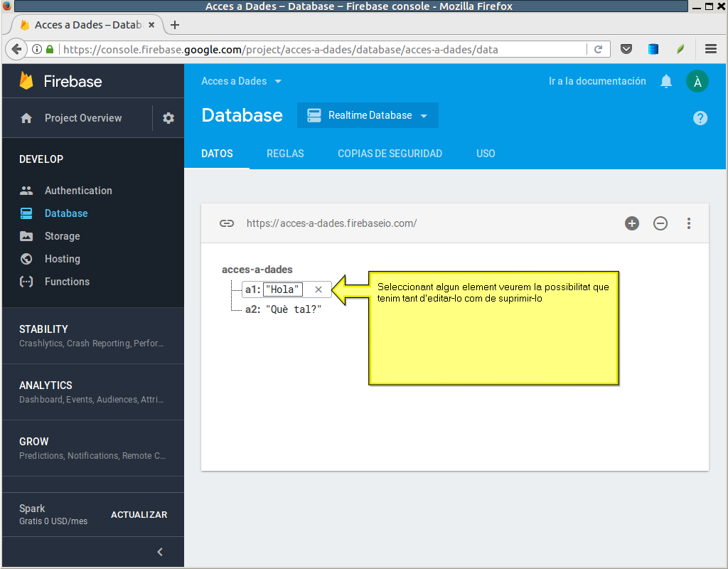Open project settings gear icon

[168, 118]
